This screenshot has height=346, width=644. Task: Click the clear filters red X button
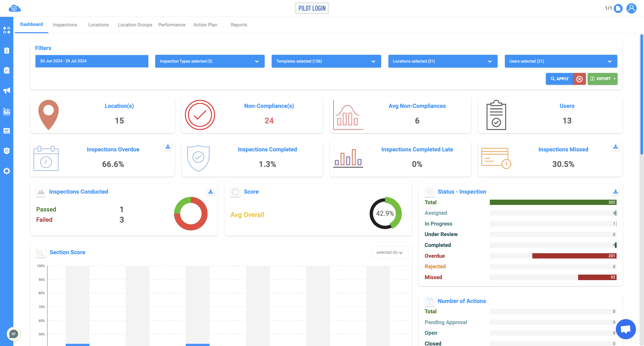pyautogui.click(x=579, y=78)
